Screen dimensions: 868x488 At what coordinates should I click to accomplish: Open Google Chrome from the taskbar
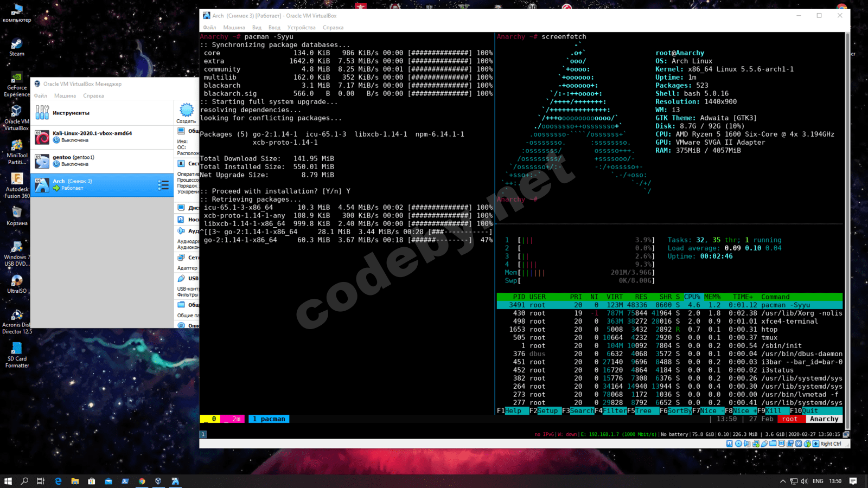pos(142,481)
